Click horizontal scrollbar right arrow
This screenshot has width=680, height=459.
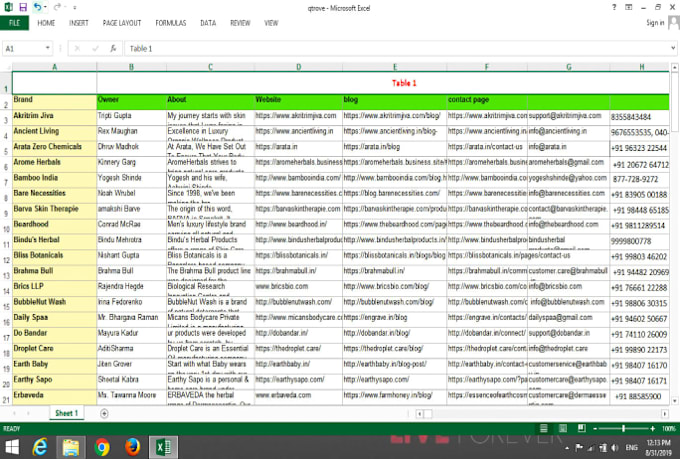664,414
